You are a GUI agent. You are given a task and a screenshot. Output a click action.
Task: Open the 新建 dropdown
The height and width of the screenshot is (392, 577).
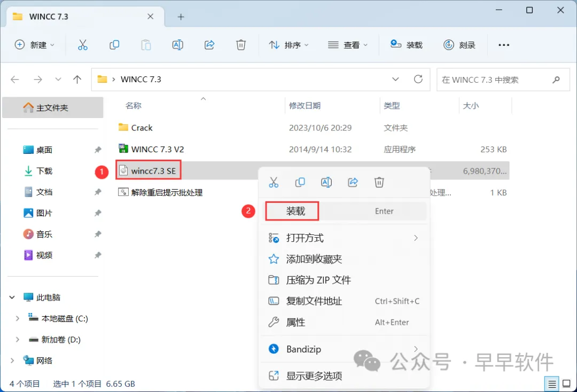point(35,45)
